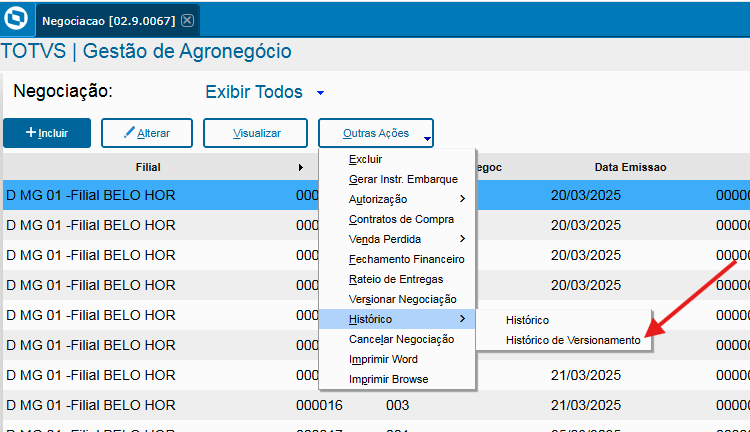Image resolution: width=750 pixels, height=432 pixels.
Task: Click the arrow beside Filial header
Action: coord(300,167)
